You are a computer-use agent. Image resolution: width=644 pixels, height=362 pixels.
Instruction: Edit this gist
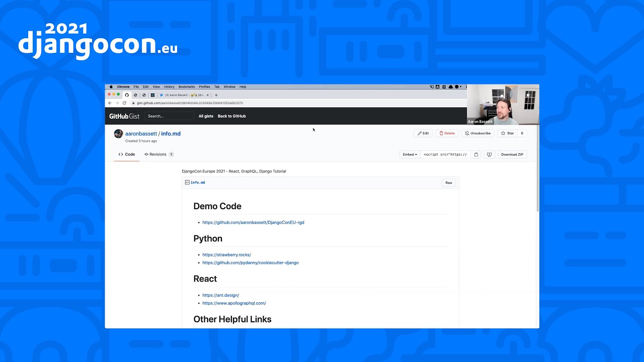tap(423, 133)
